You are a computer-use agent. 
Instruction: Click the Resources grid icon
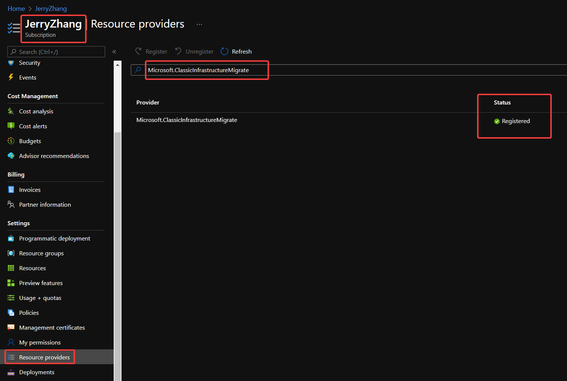coord(11,268)
